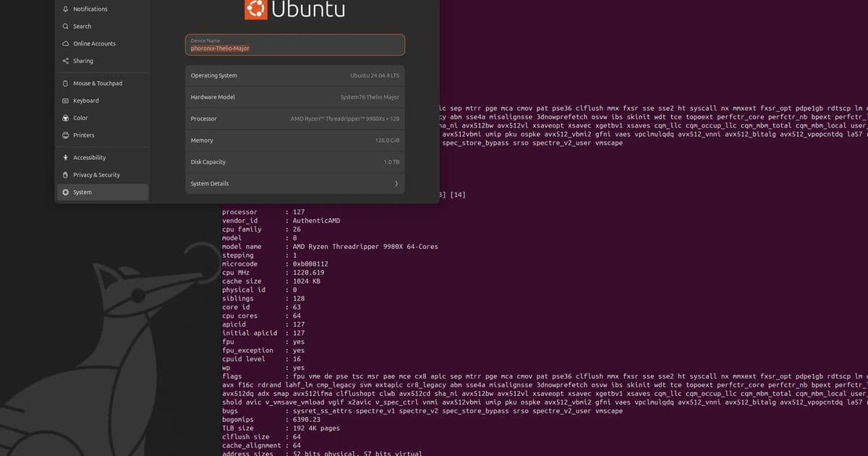The image size is (868, 456).
Task: Select the Keyboard settings entry
Action: [x=103, y=101]
